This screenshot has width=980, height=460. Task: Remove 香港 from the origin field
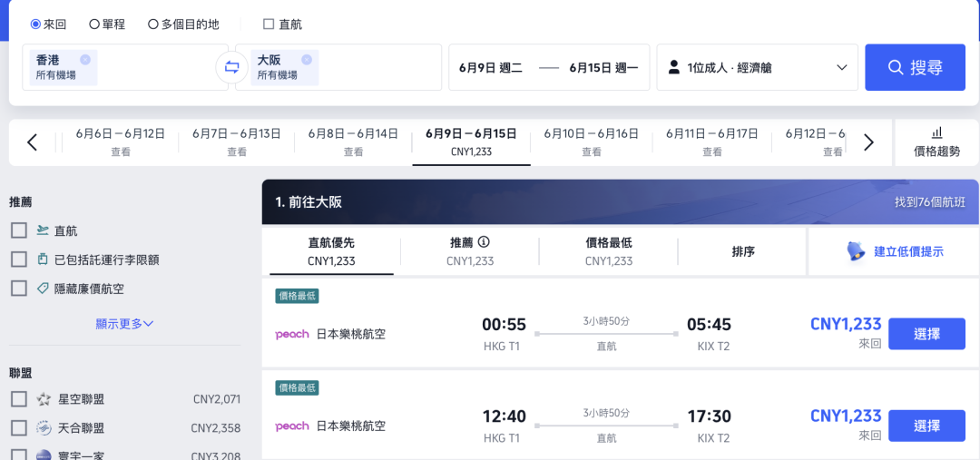tap(85, 60)
